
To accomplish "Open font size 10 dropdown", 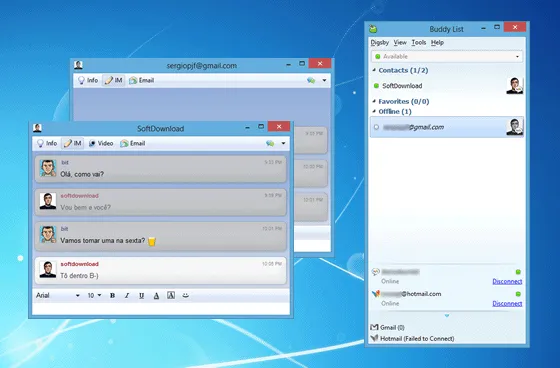I will 94,295.
